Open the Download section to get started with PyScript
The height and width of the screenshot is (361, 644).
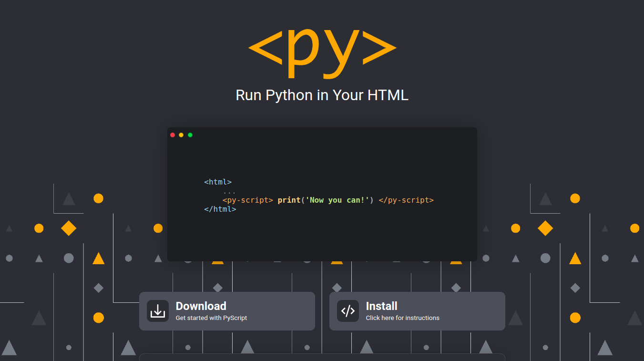[x=227, y=310]
